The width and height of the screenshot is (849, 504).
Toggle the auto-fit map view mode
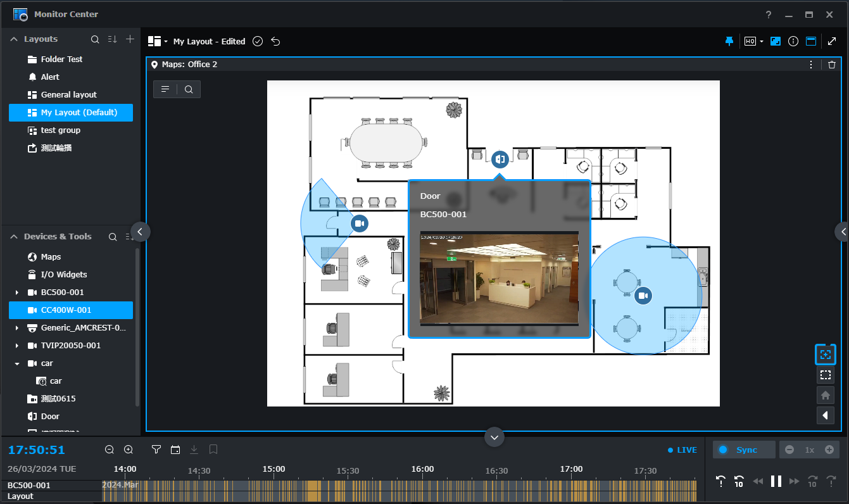tap(825, 355)
